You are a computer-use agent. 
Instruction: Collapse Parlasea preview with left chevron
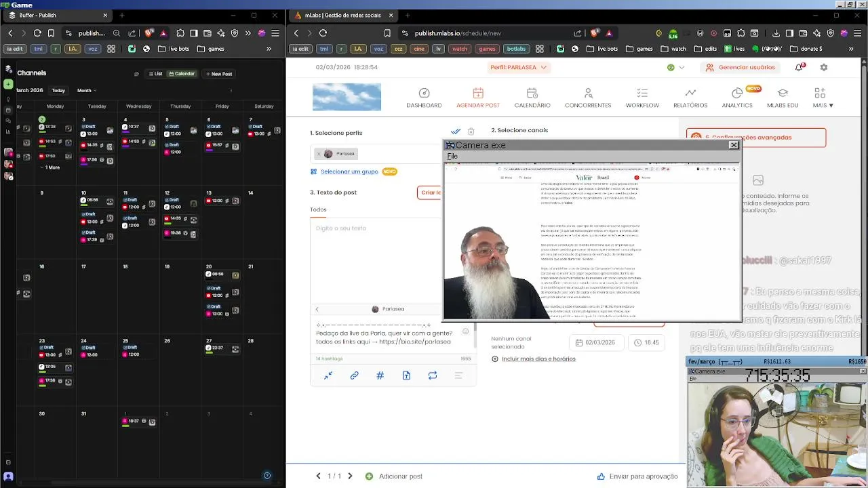(317, 309)
